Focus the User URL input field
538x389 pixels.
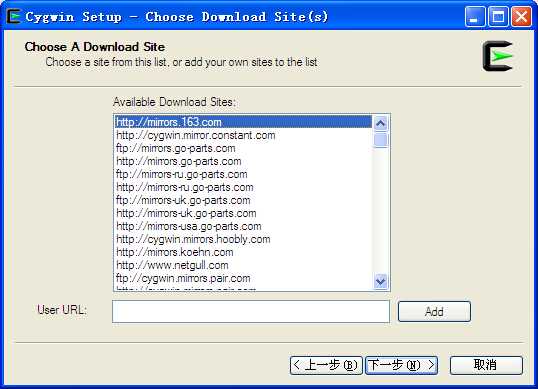[251, 311]
